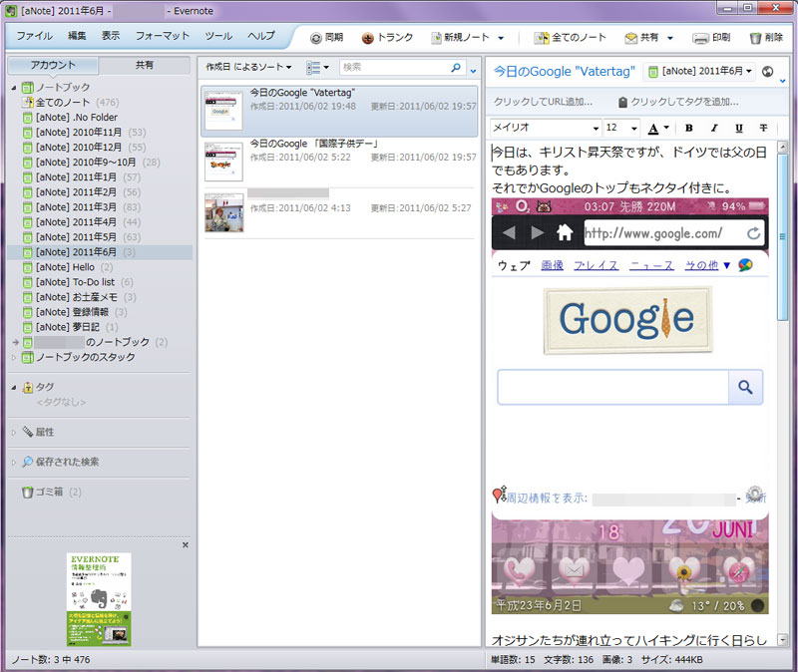Open the ファイル menu
The width and height of the screenshot is (798, 672).
click(34, 36)
